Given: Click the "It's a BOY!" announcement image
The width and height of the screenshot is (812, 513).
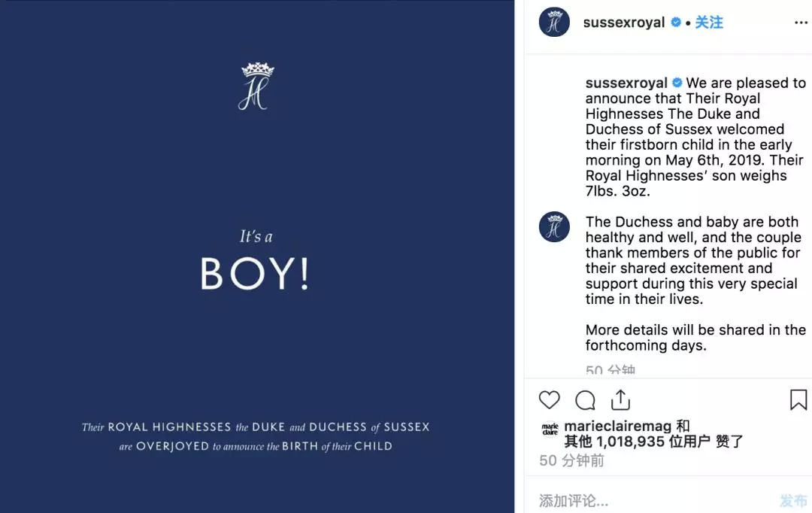Looking at the screenshot, I should click(x=256, y=263).
